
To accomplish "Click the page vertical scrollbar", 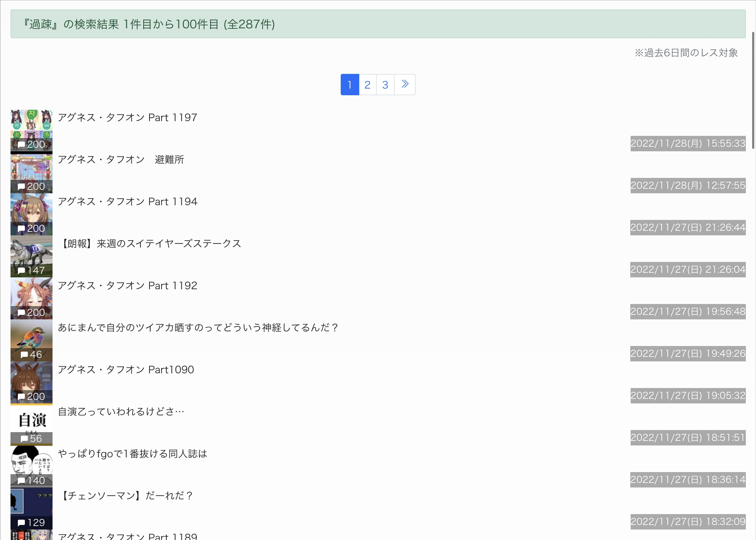I will coord(754,81).
